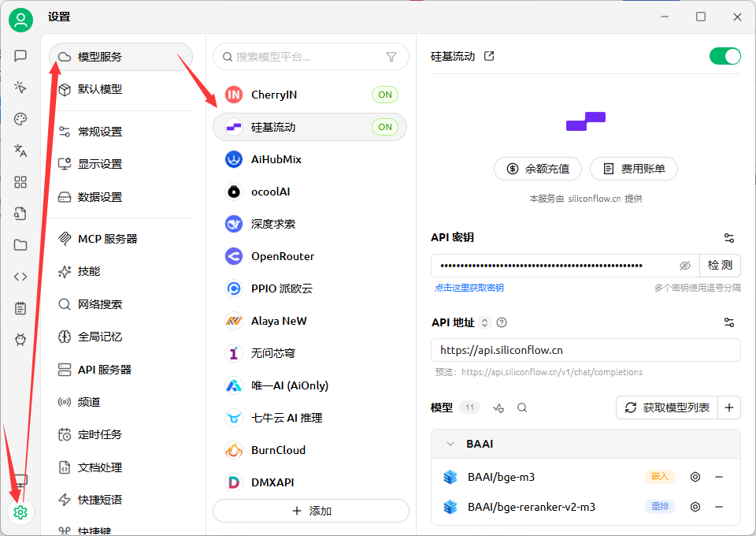Screen dimensions: 756x536
Task: Open the files folder sidebar icon
Action: [x=20, y=245]
